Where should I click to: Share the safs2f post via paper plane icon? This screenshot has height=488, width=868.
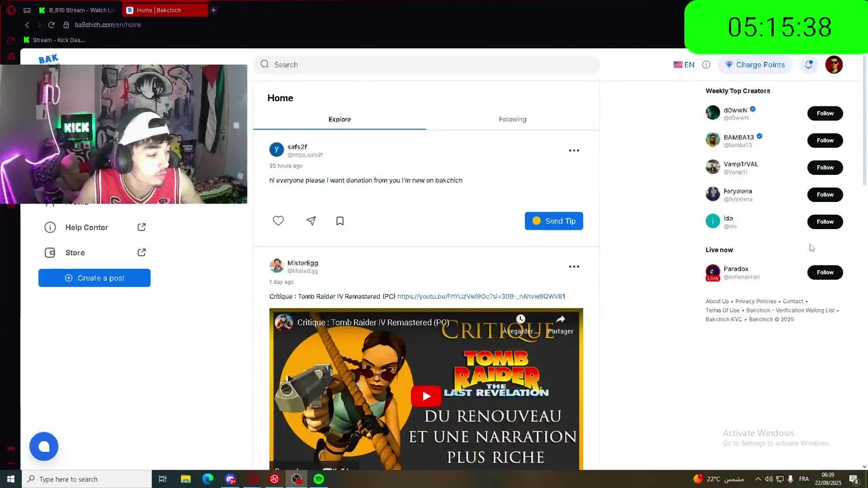pos(311,221)
